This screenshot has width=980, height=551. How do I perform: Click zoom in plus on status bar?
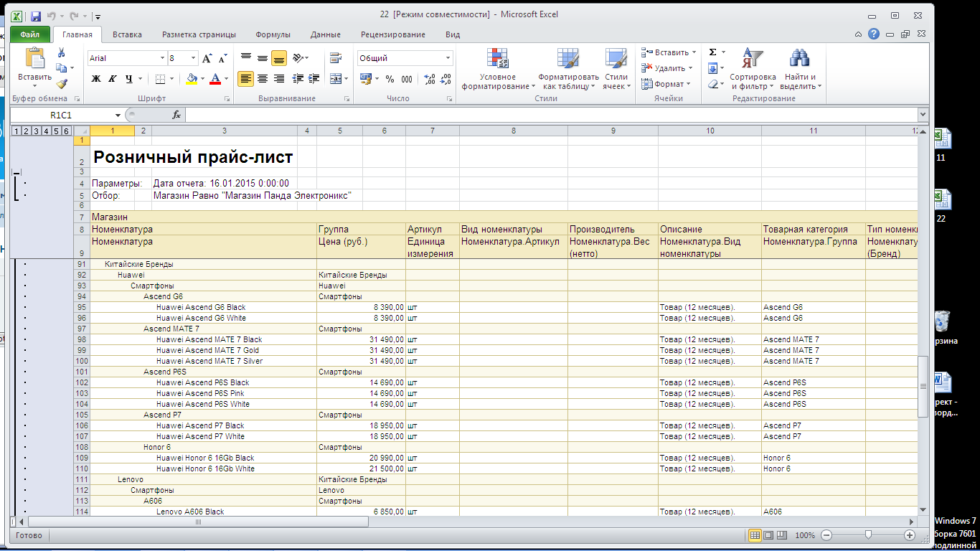(x=910, y=535)
